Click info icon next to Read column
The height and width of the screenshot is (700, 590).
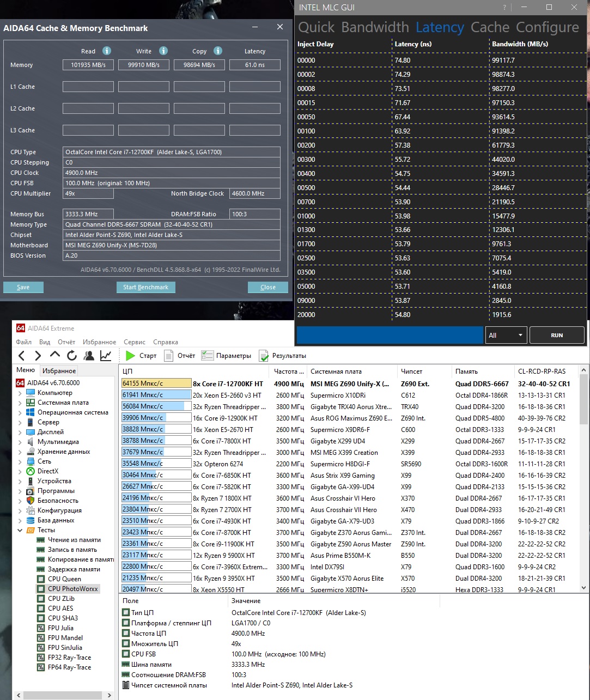point(107,51)
